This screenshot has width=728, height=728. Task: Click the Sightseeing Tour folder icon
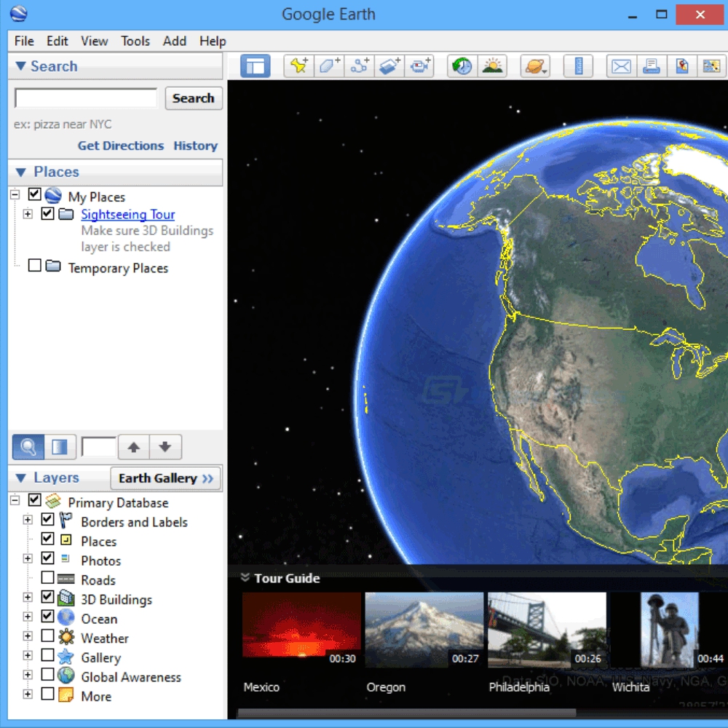(66, 214)
